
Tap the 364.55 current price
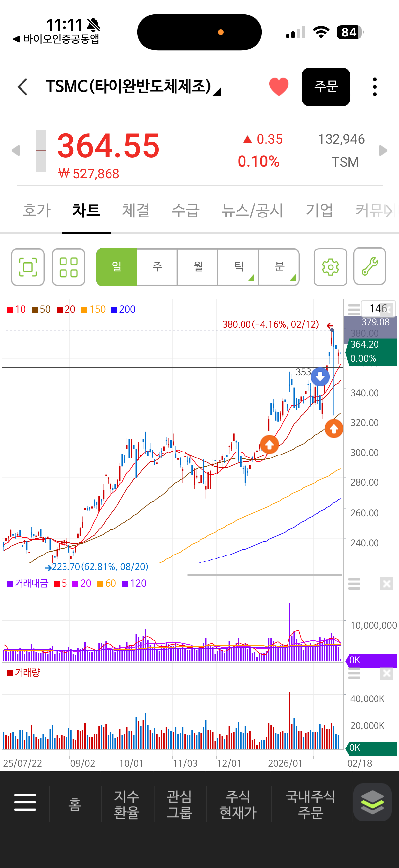[109, 145]
